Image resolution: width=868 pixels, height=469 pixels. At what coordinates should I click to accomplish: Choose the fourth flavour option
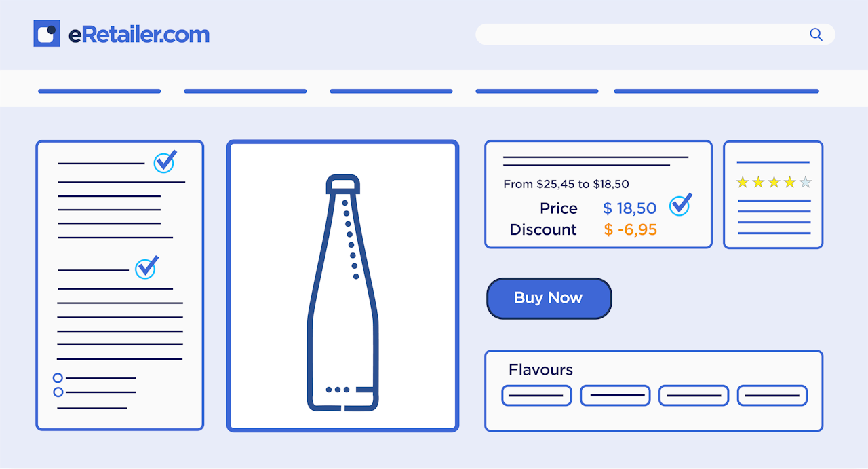click(772, 395)
